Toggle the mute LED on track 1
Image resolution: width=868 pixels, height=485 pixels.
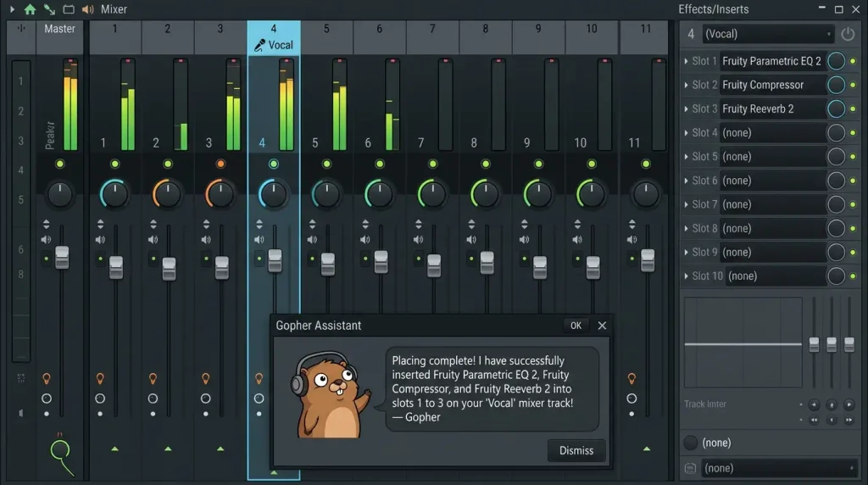pos(114,164)
